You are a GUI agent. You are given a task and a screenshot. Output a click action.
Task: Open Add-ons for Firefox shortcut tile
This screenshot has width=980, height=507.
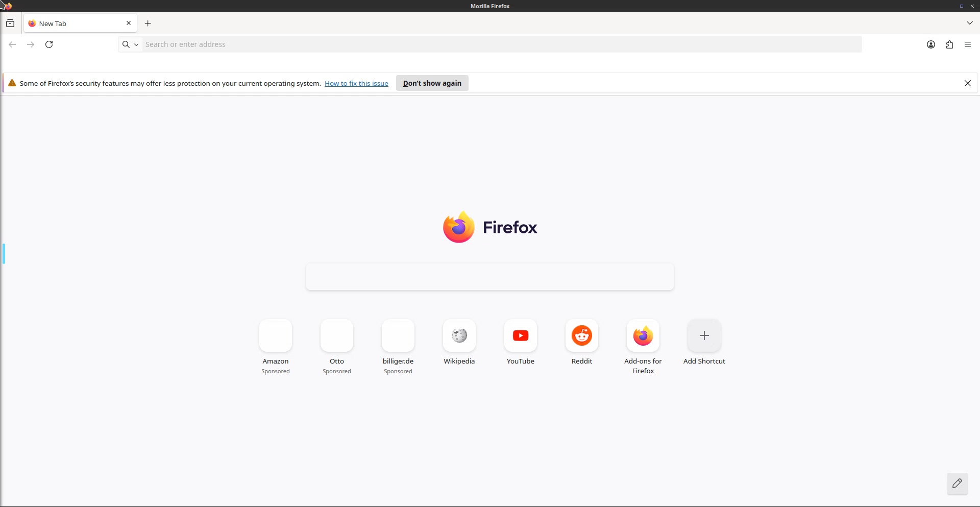pyautogui.click(x=643, y=336)
